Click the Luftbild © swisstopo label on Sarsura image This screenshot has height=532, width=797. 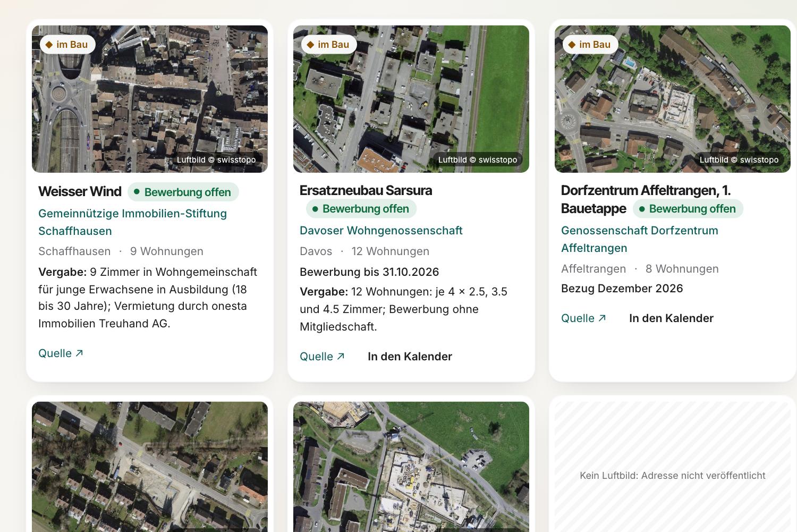point(478,160)
